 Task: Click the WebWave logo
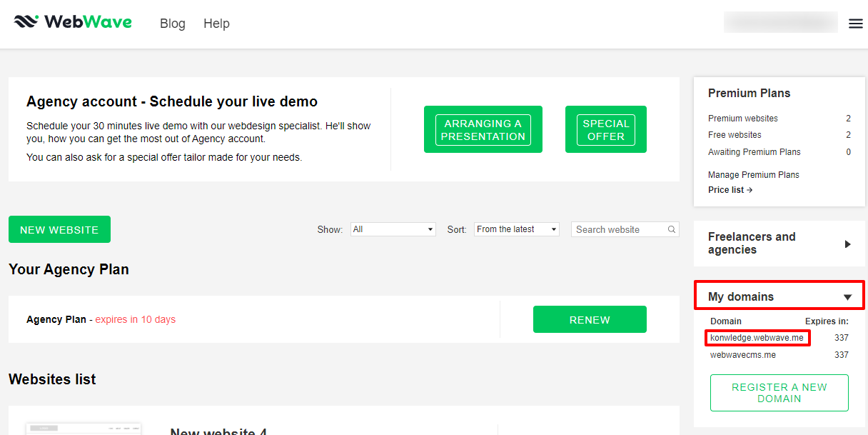coord(73,22)
